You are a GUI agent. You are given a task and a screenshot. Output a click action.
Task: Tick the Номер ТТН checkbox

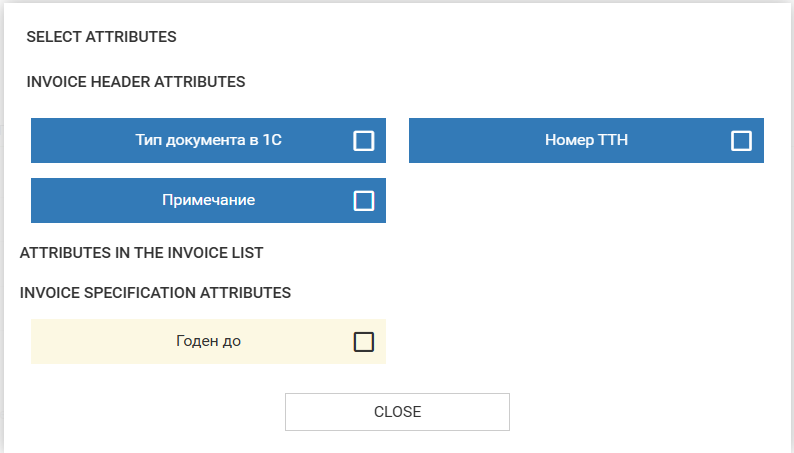(741, 141)
